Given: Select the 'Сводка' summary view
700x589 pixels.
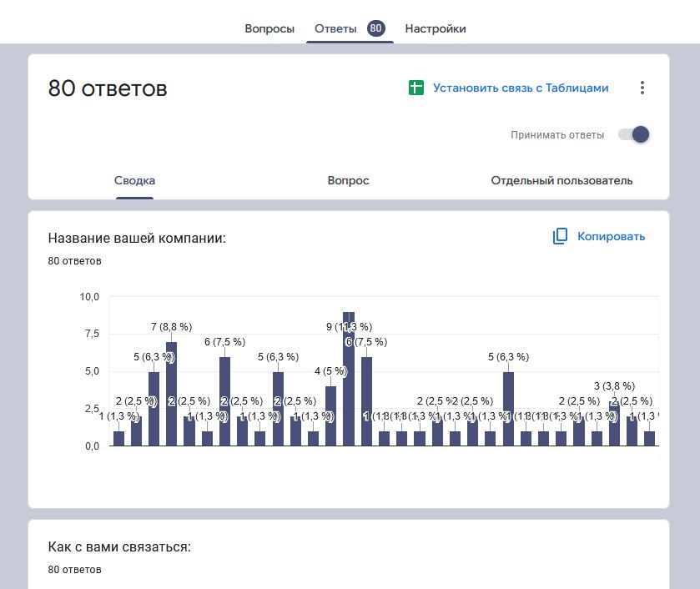Looking at the screenshot, I should pos(134,180).
